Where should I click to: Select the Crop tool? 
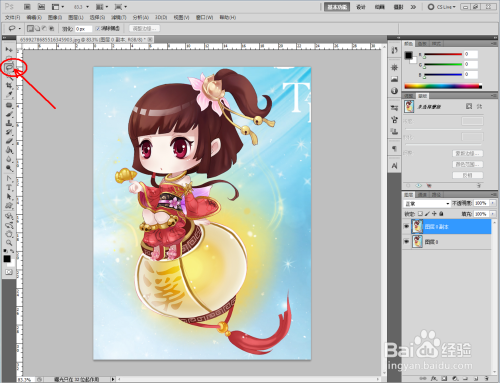tap(9, 86)
